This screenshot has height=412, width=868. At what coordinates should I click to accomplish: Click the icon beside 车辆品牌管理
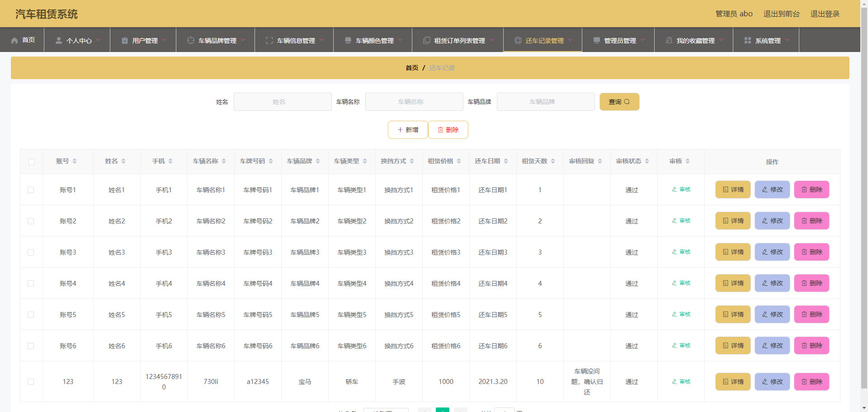point(191,40)
